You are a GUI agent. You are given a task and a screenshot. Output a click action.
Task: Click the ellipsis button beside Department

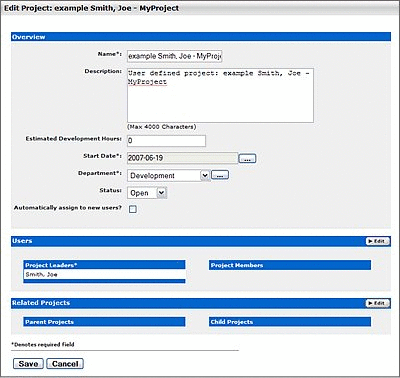[220, 175]
